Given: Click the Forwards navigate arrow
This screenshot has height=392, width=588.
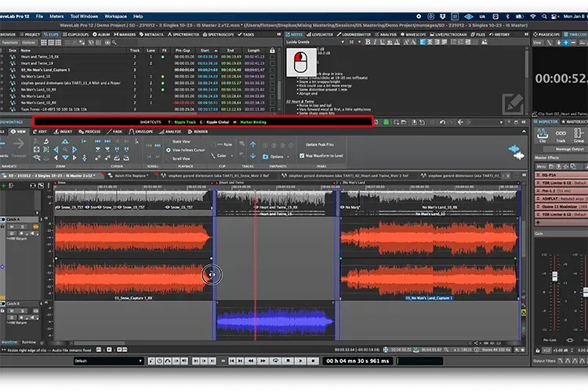Looking at the screenshot, I should [x=19, y=147].
